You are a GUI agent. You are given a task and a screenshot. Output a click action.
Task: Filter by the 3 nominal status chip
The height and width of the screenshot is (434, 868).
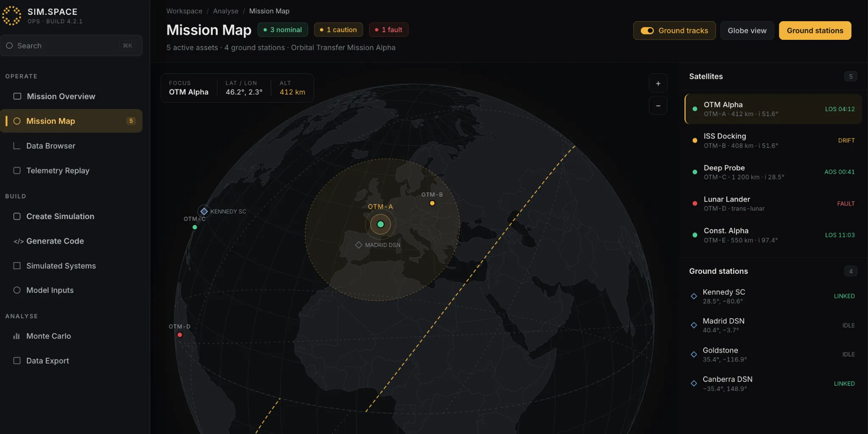coord(283,30)
